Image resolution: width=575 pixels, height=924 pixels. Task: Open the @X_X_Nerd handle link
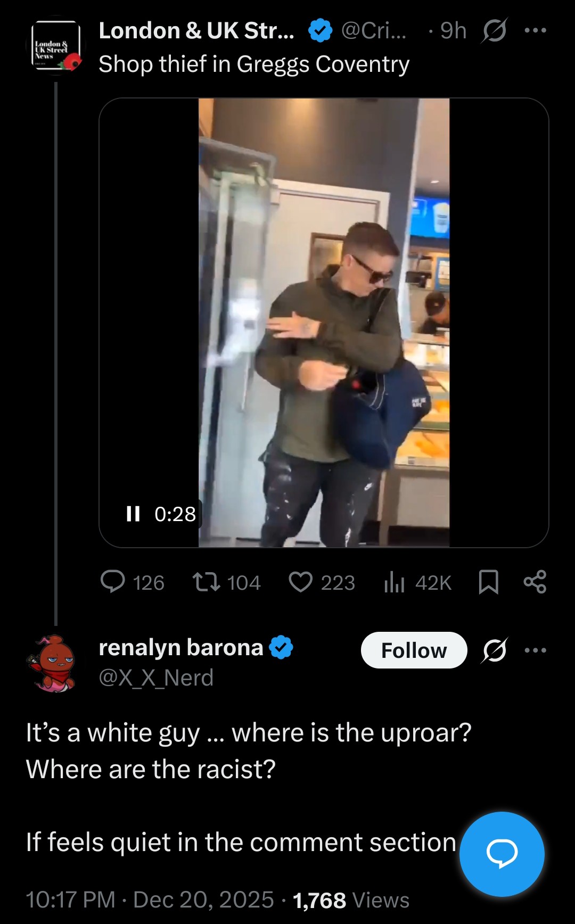tap(156, 678)
